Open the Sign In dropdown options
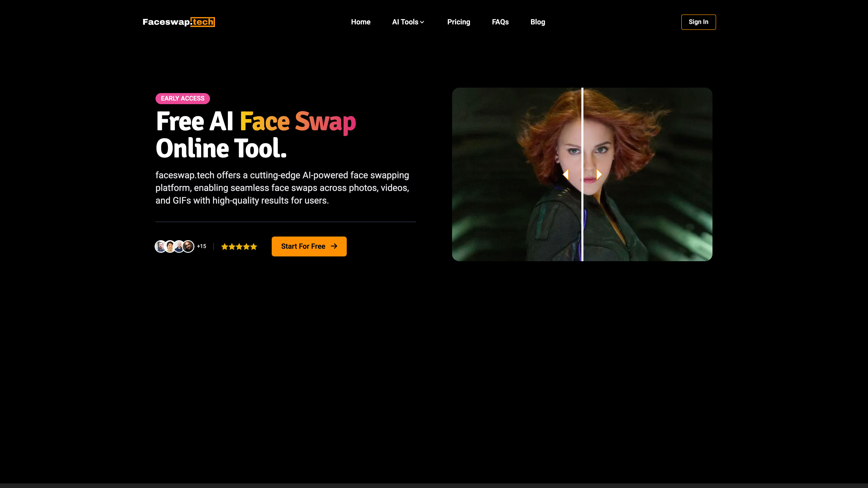Viewport: 868px width, 488px height. pos(698,22)
